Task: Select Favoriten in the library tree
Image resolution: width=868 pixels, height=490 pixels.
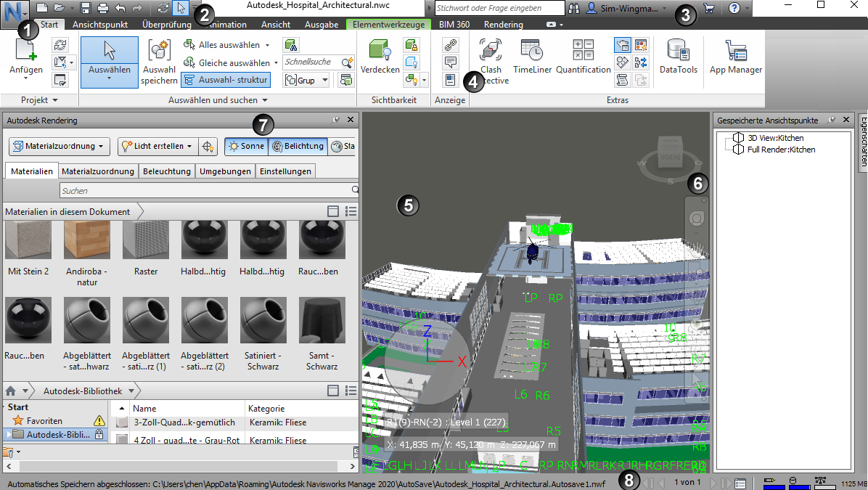Action: [44, 421]
